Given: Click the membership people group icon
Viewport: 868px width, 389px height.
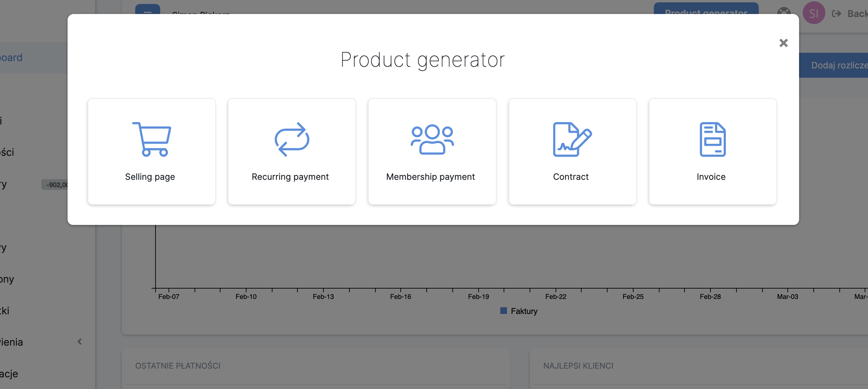Looking at the screenshot, I should (x=432, y=139).
